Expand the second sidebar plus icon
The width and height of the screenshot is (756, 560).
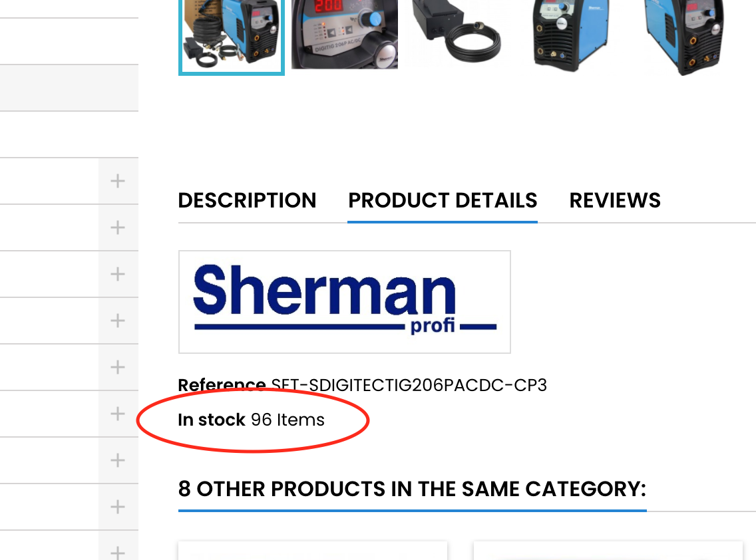118,227
